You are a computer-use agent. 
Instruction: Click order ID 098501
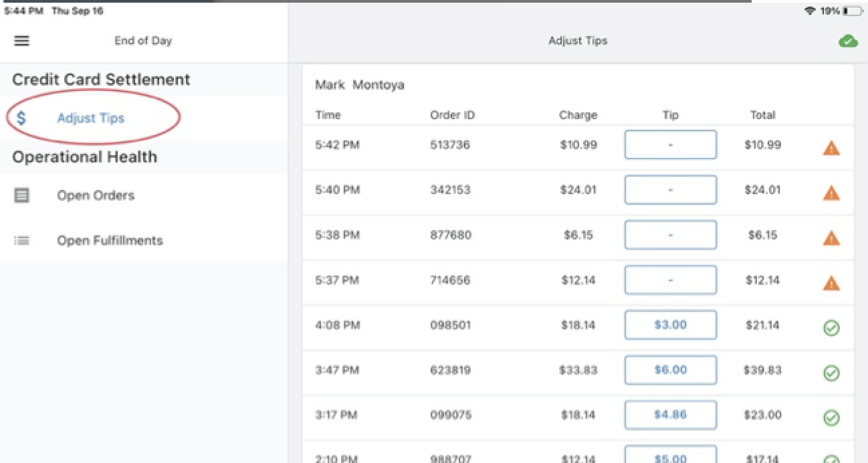[450, 325]
